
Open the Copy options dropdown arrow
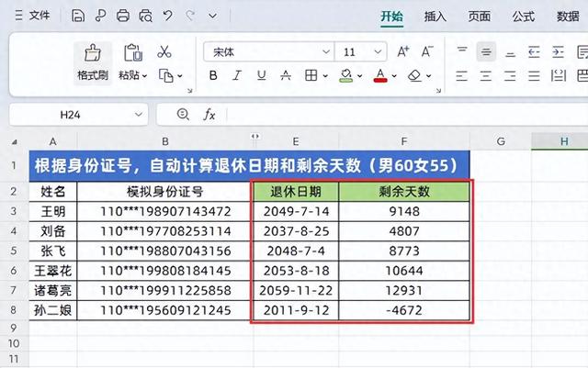pos(180,76)
